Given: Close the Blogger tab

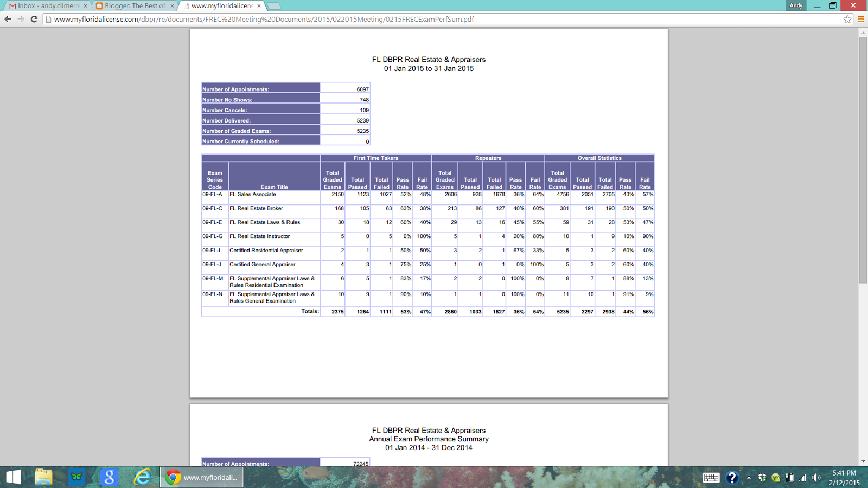Looking at the screenshot, I should (172, 6).
